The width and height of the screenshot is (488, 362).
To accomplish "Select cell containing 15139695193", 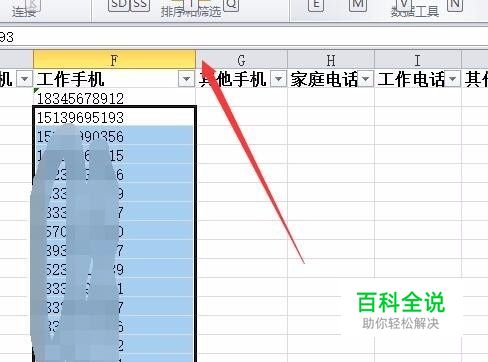I will click(114, 117).
